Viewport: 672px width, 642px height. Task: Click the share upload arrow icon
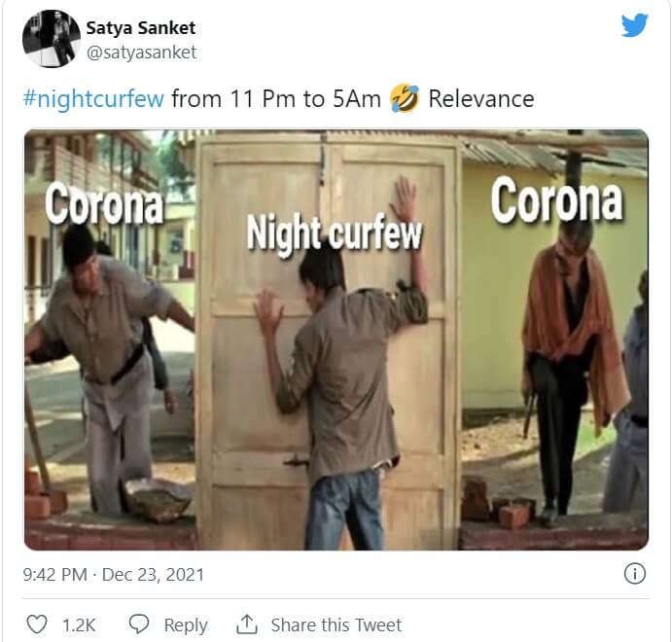[x=246, y=624]
